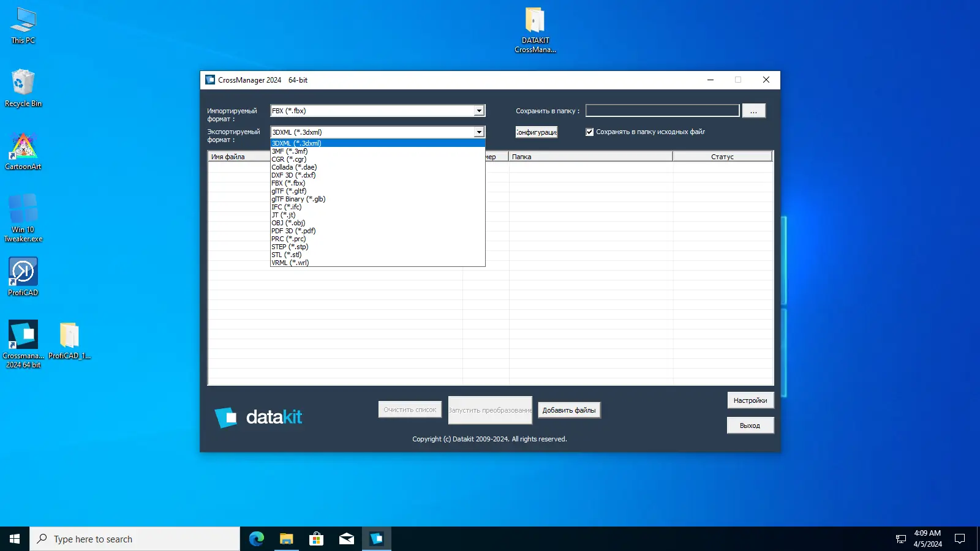Click Добавить файлы button
The image size is (980, 551).
tap(569, 410)
